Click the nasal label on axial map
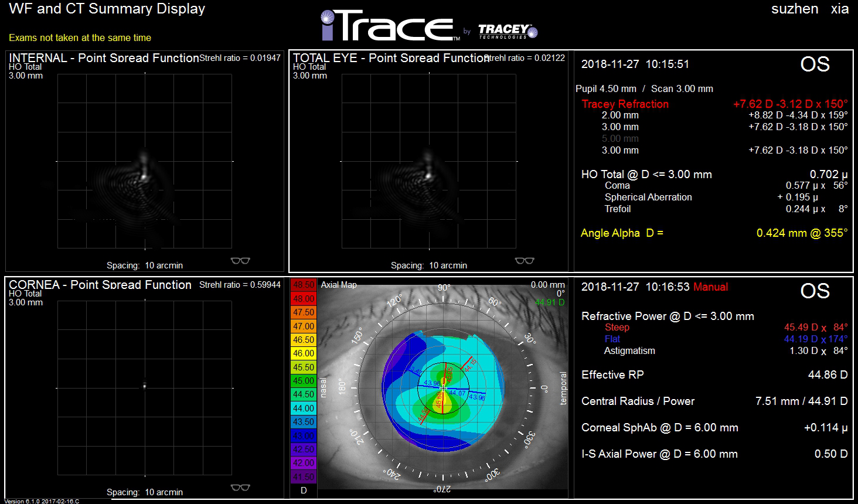 tap(324, 388)
